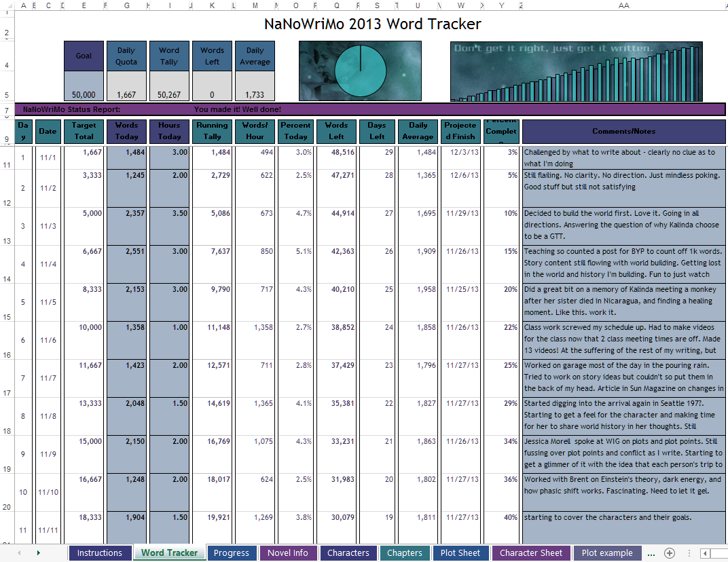The height and width of the screenshot is (562, 728).
Task: Select the Goal cell showing 50,000
Action: [x=84, y=86]
